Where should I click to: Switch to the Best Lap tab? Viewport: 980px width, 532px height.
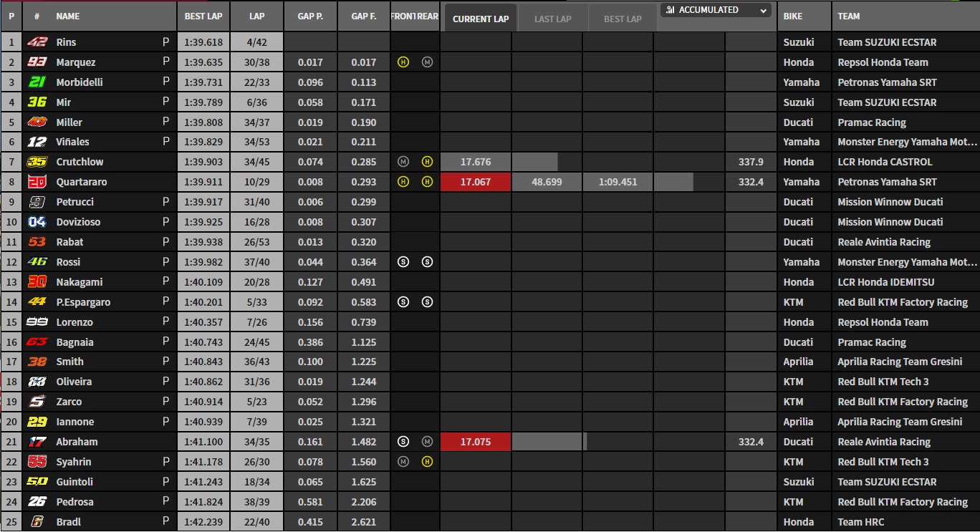[623, 19]
